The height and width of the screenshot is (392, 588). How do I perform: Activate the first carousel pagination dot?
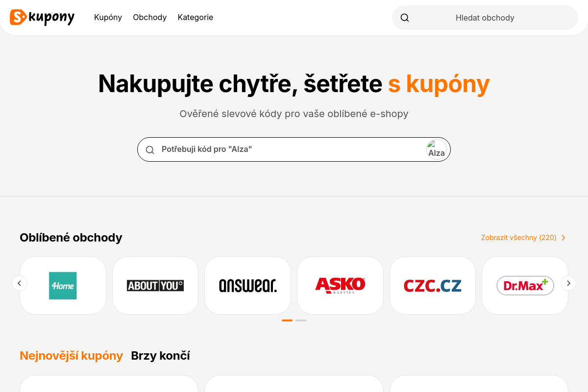pyautogui.click(x=287, y=320)
